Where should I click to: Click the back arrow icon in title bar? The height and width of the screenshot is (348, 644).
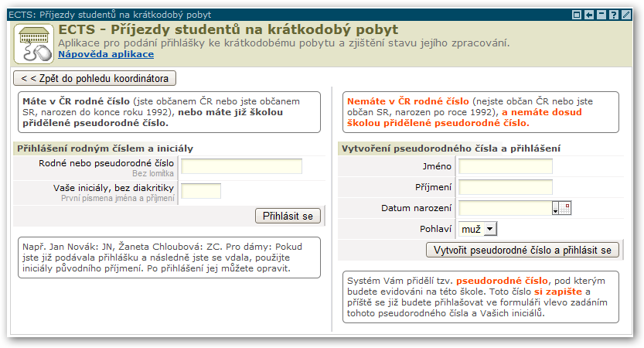point(589,15)
